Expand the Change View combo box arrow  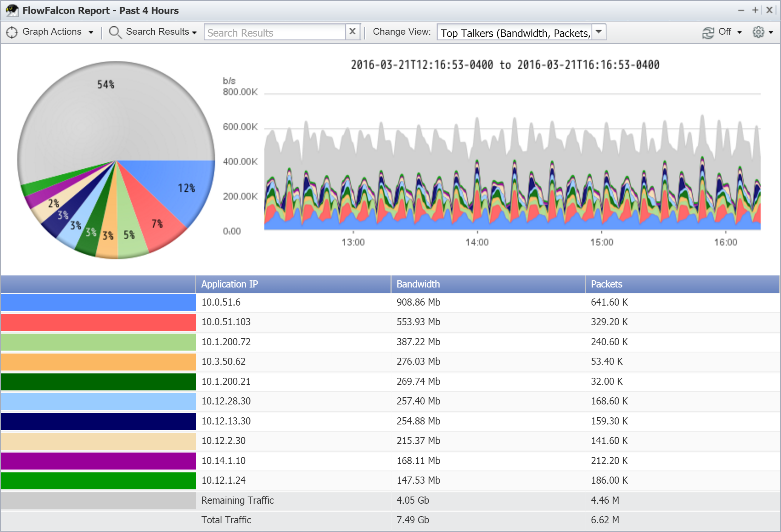click(599, 32)
